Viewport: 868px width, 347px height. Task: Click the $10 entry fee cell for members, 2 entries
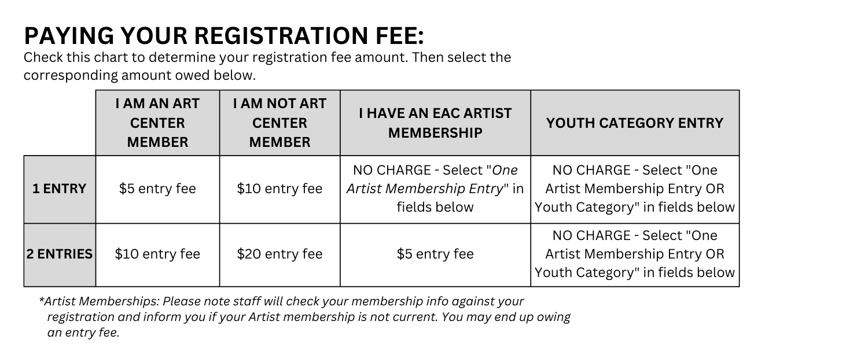[157, 254]
